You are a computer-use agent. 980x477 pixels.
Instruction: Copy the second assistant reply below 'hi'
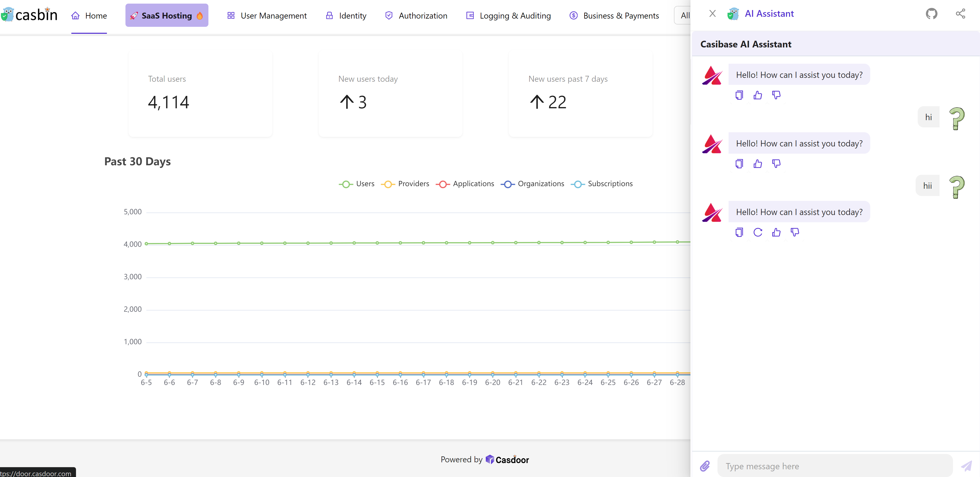click(739, 163)
